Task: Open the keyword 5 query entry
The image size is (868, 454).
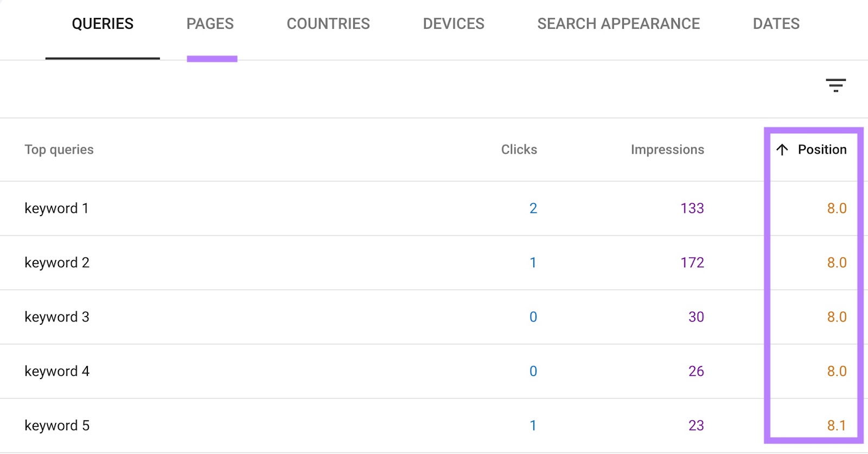Action: (57, 426)
